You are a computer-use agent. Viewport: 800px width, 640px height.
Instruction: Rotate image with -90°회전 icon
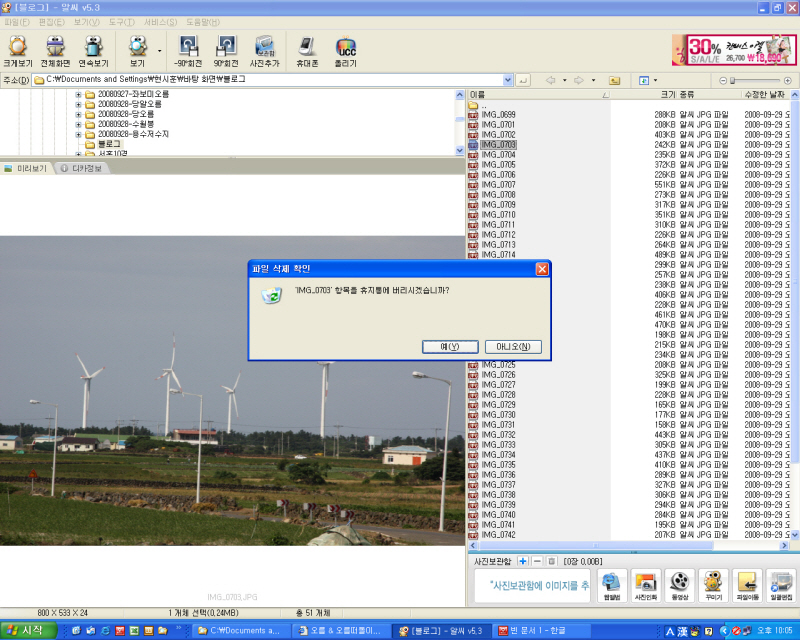click(188, 51)
